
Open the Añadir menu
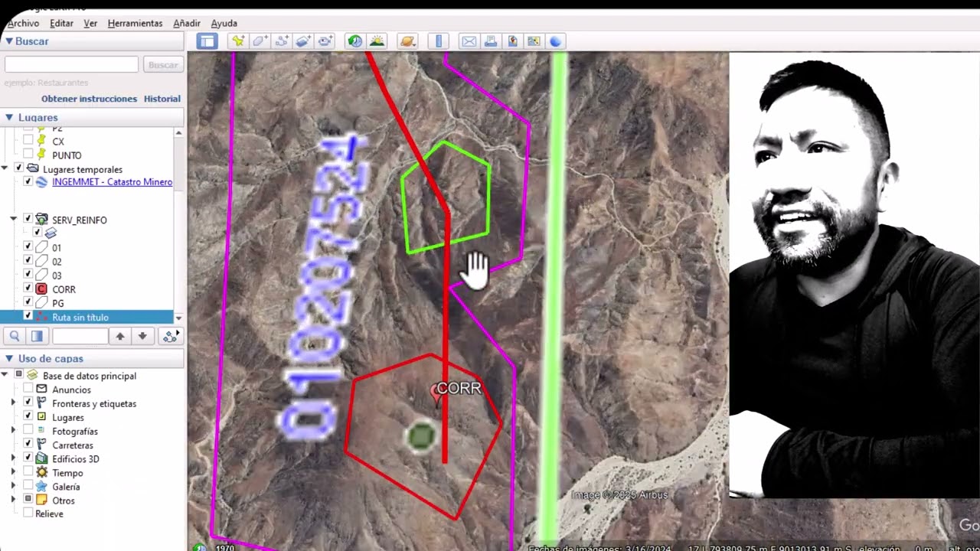(x=187, y=23)
